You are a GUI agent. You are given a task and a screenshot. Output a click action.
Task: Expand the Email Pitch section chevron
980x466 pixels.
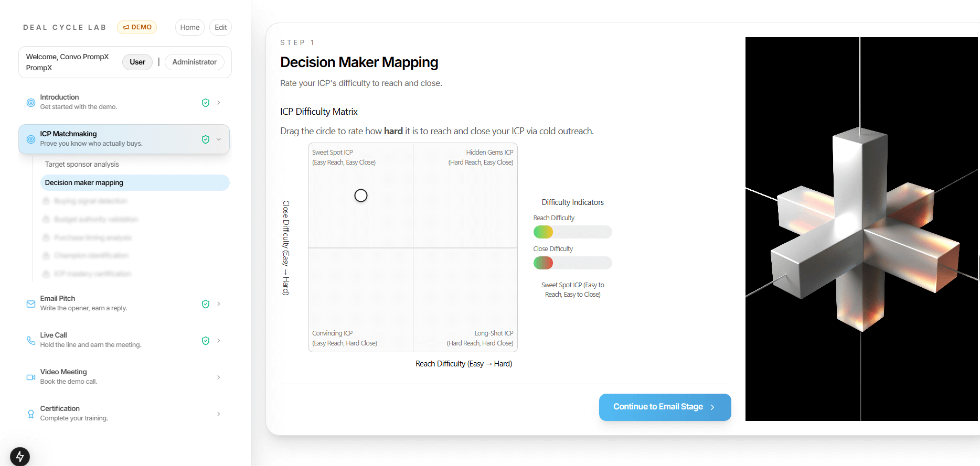coord(219,304)
